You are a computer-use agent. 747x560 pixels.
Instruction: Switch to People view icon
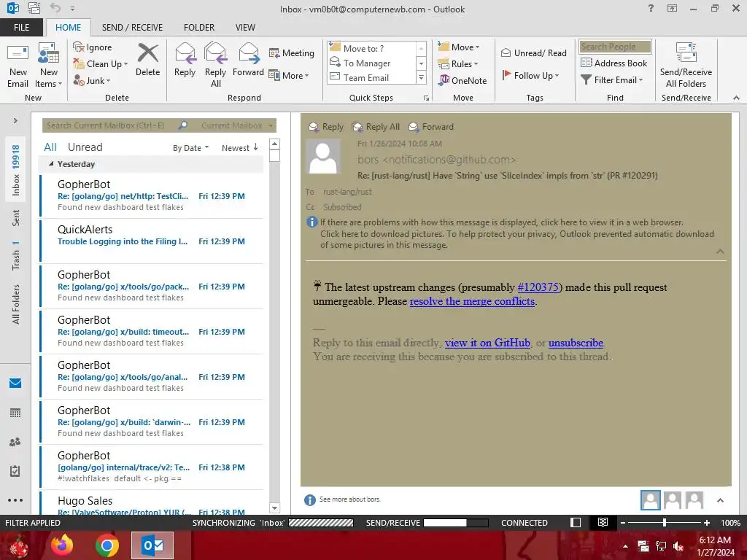click(x=15, y=442)
